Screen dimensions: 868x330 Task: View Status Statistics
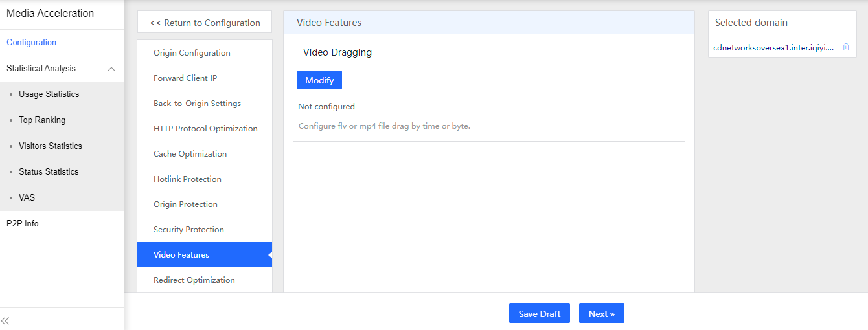(49, 172)
